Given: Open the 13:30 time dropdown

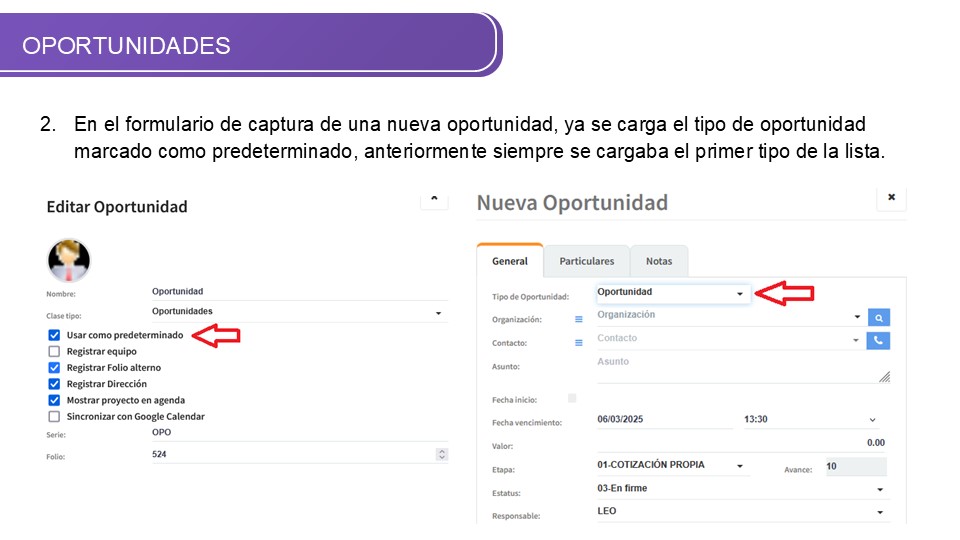Looking at the screenshot, I should click(x=810, y=419).
